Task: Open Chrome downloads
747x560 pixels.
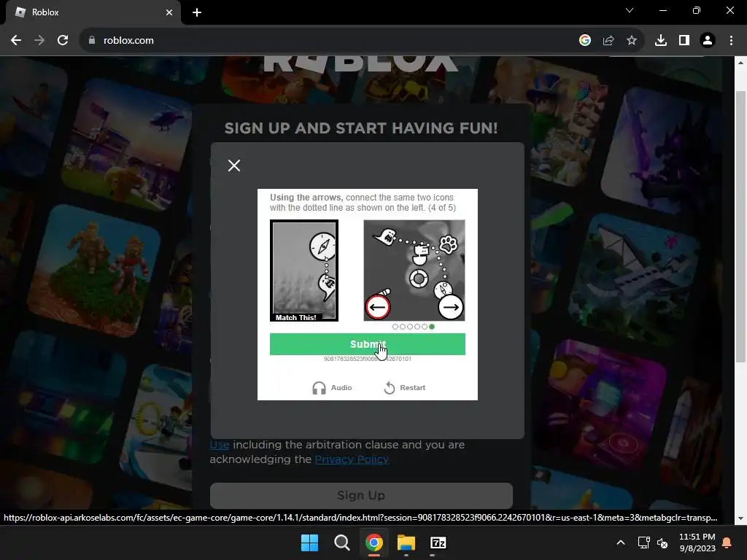Action: click(661, 41)
